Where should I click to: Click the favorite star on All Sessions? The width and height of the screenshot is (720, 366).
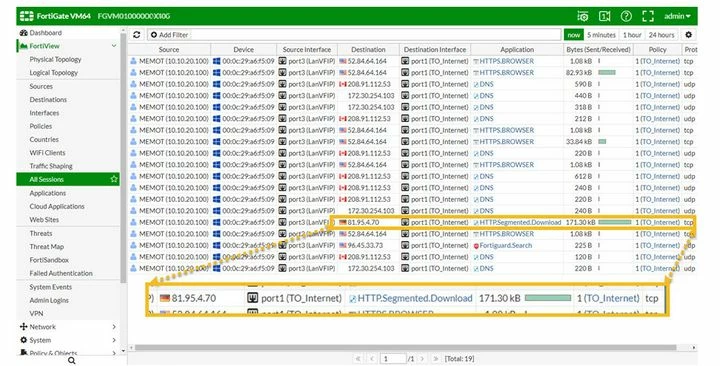114,179
